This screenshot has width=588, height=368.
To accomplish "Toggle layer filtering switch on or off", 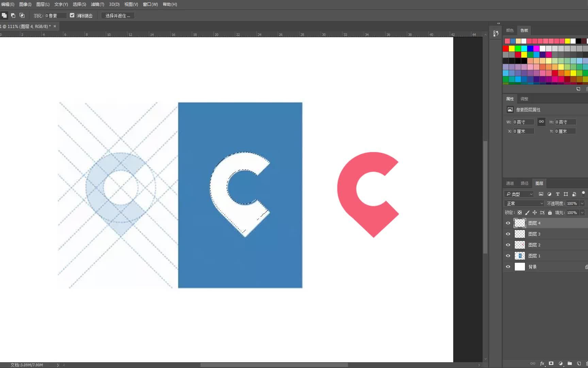I will point(583,193).
